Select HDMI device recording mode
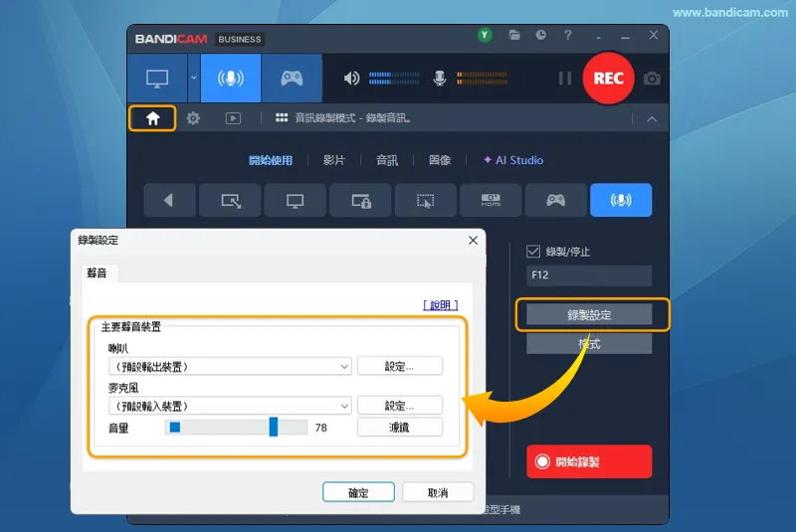The height and width of the screenshot is (532, 796). pos(491,200)
